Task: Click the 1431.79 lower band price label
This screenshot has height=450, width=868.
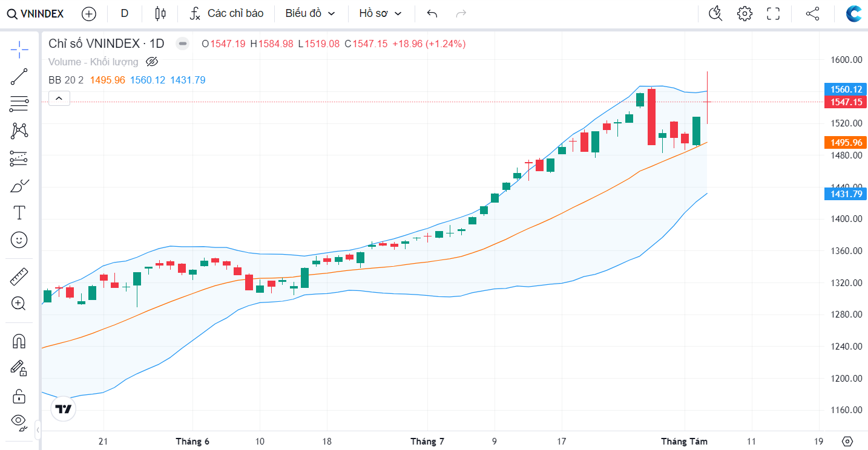Action: point(846,194)
